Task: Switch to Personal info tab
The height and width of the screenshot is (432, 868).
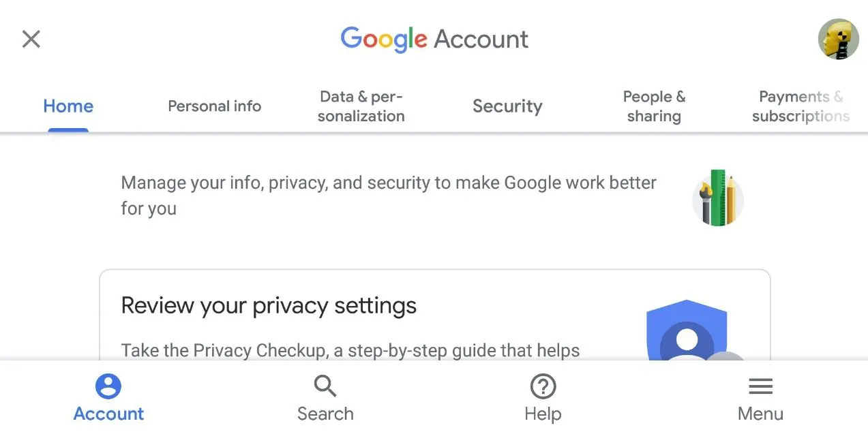Action: [214, 106]
